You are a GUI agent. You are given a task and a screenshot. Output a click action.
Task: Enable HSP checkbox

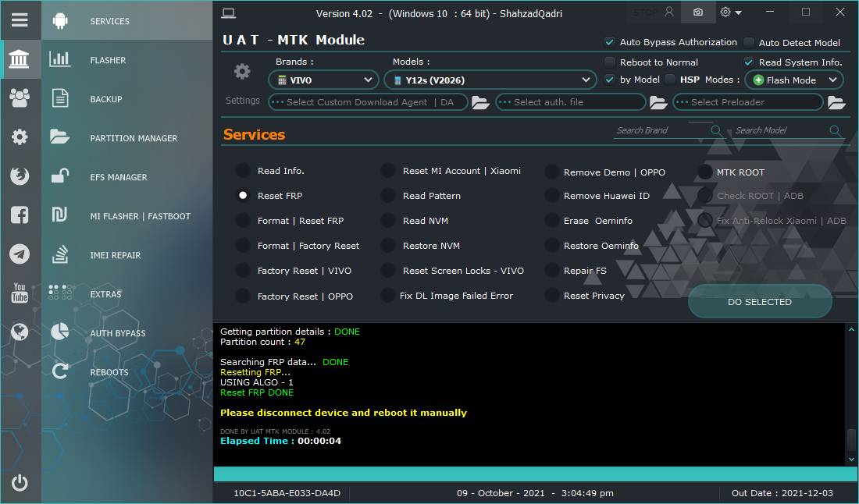point(670,80)
